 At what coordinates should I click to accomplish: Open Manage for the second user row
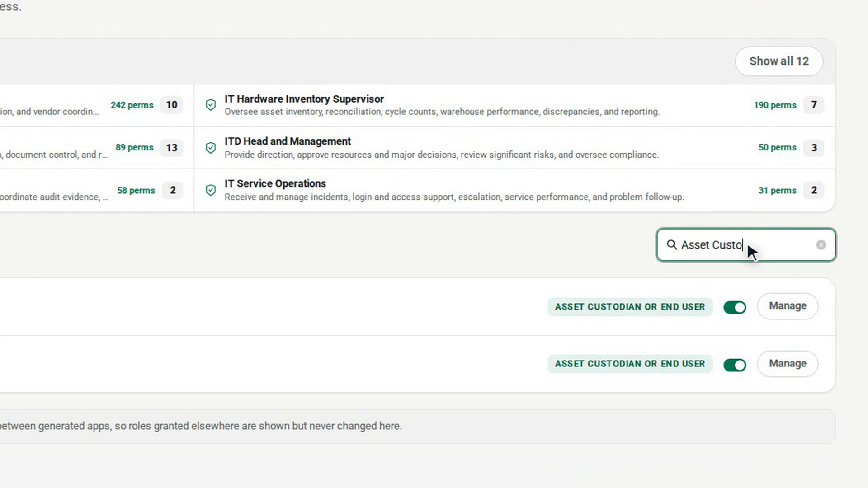788,364
